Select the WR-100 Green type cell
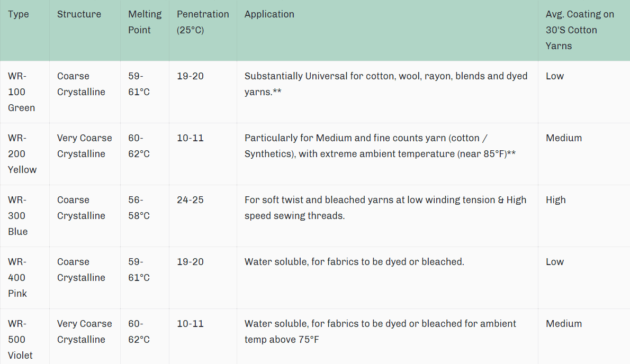The width and height of the screenshot is (630, 364). coord(22,92)
